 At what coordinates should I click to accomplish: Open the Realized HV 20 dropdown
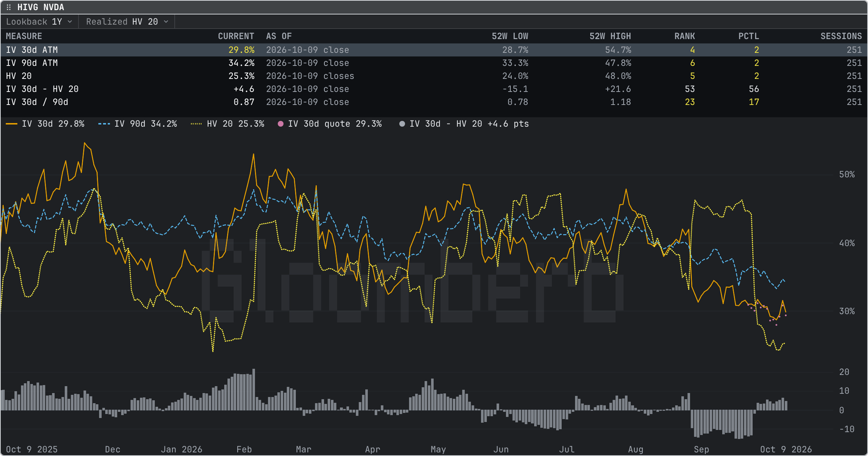coord(127,22)
